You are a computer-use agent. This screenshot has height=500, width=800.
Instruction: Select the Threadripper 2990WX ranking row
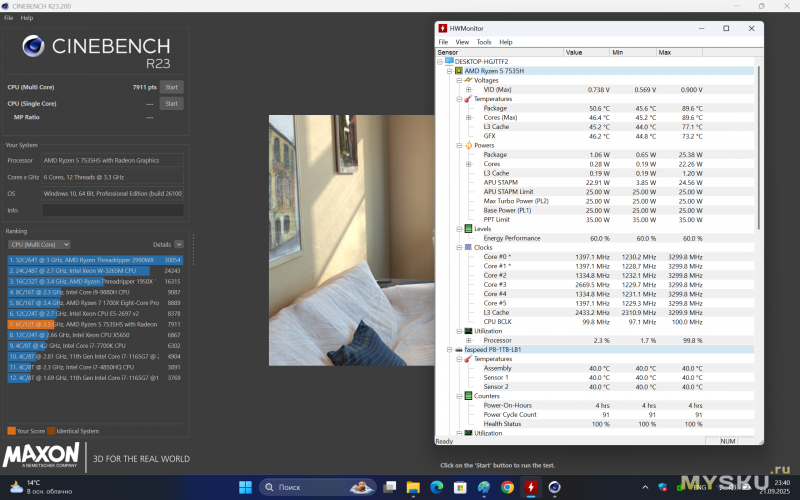pos(95,260)
